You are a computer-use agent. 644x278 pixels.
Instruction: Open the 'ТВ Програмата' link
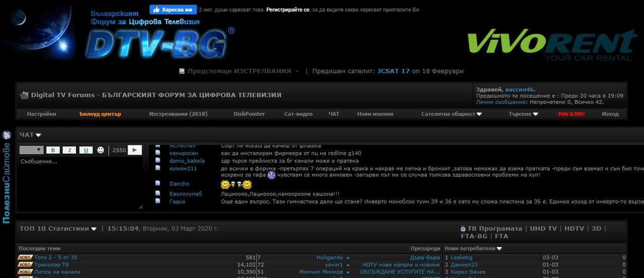coord(495,229)
